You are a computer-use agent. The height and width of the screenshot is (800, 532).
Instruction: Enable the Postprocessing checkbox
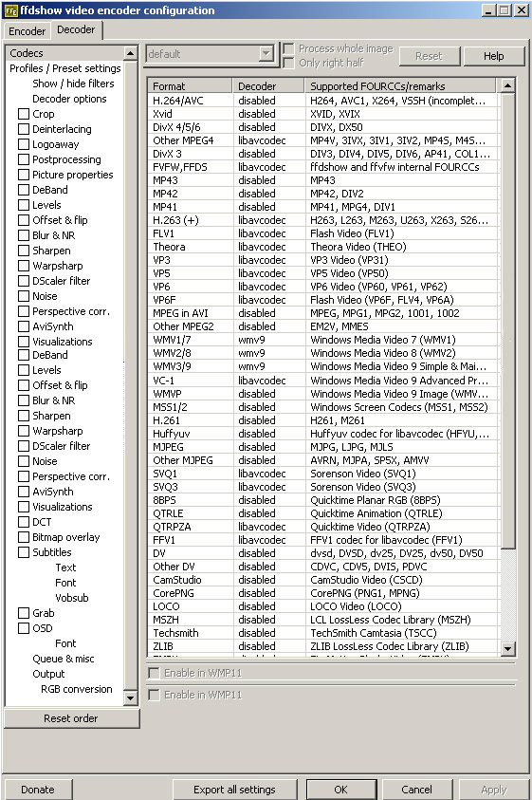point(24,159)
